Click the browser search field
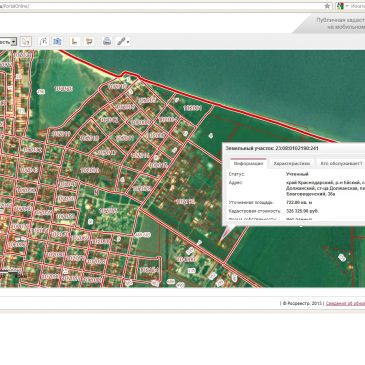Viewport: 365px width, 365px height. (x=357, y=6)
